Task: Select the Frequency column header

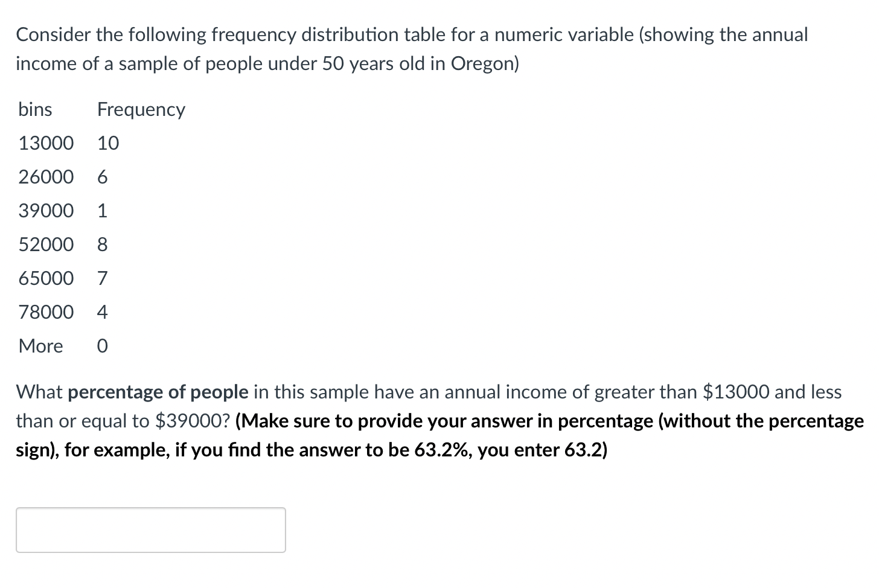Action: 141,109
